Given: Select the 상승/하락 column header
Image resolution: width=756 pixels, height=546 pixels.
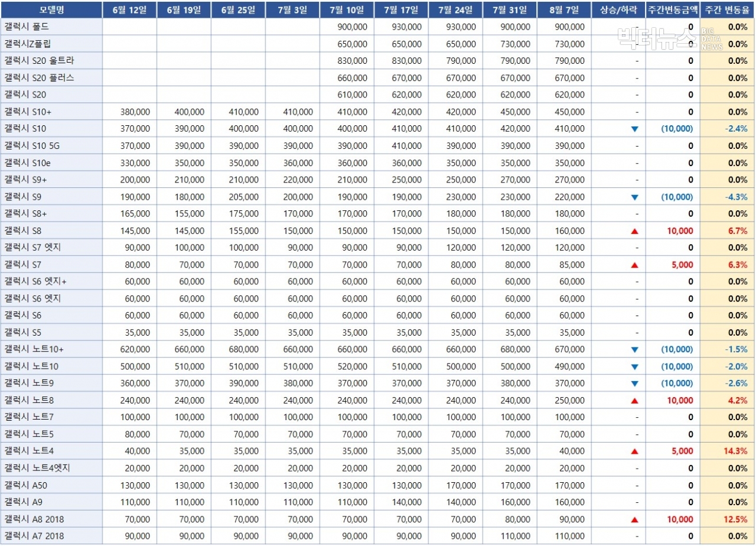Looking at the screenshot, I should [x=618, y=9].
